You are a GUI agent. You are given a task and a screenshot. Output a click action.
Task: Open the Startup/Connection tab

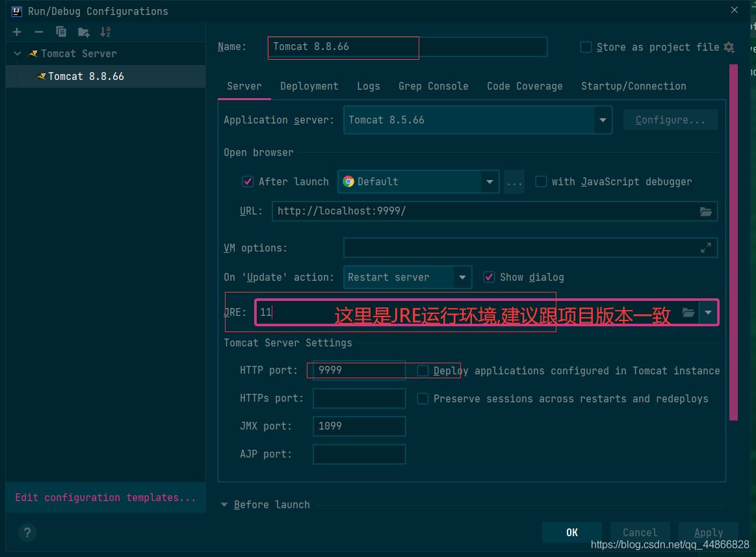633,86
